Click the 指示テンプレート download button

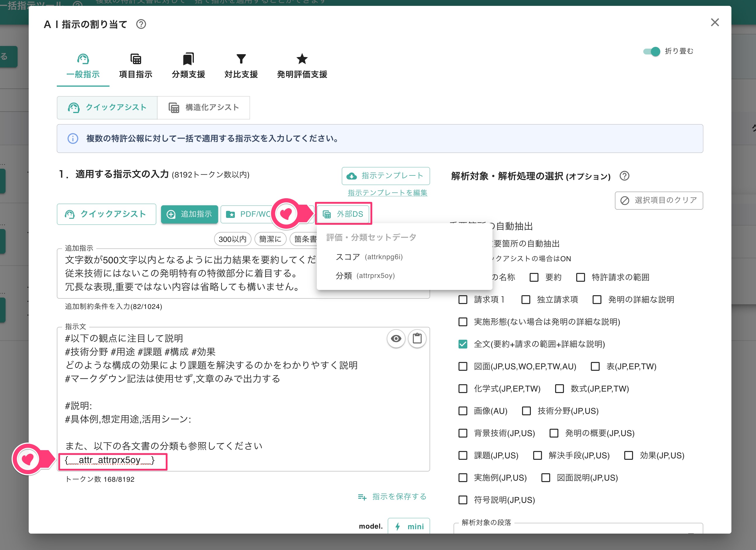386,176
